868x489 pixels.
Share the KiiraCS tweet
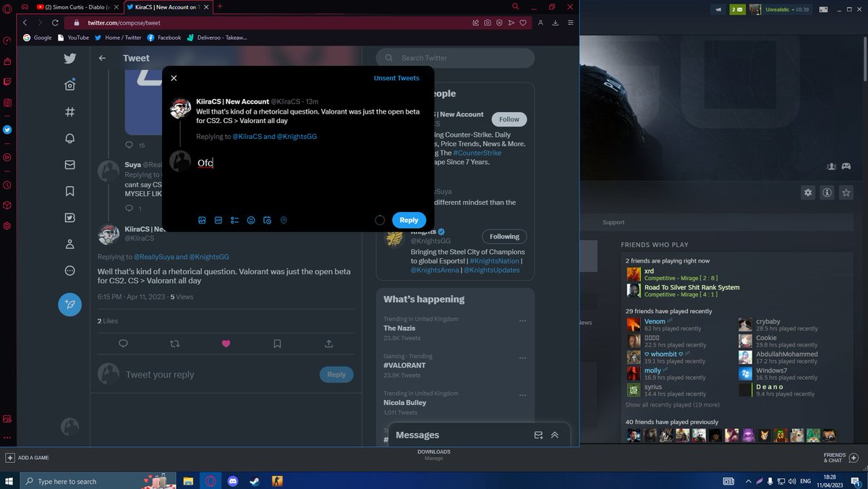(x=329, y=344)
